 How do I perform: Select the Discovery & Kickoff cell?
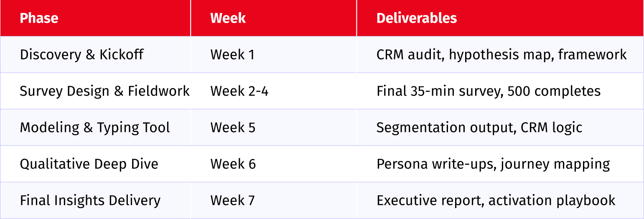tap(95, 55)
